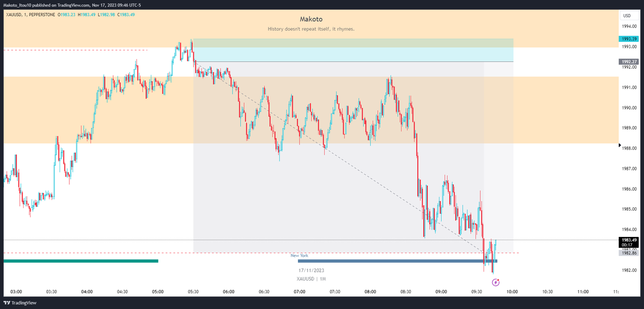Viewport: 644px width, 309px height.
Task: Click the 1994.00 price axis label
Action: click(x=628, y=26)
